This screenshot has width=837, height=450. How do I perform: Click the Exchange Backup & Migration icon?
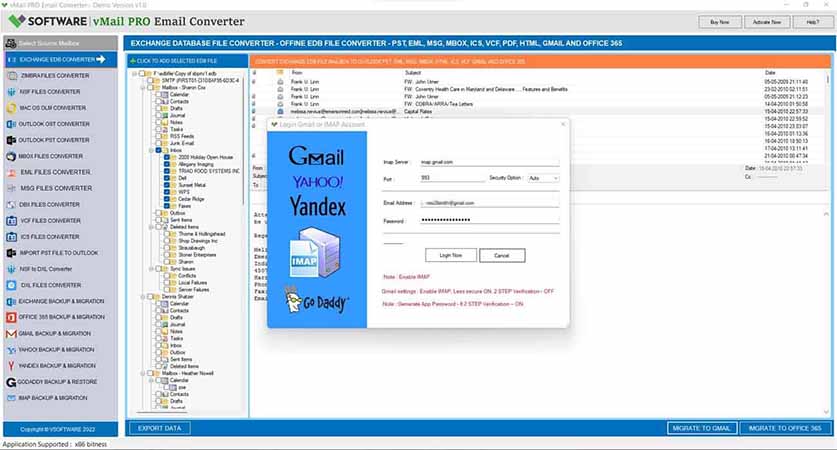click(11, 301)
